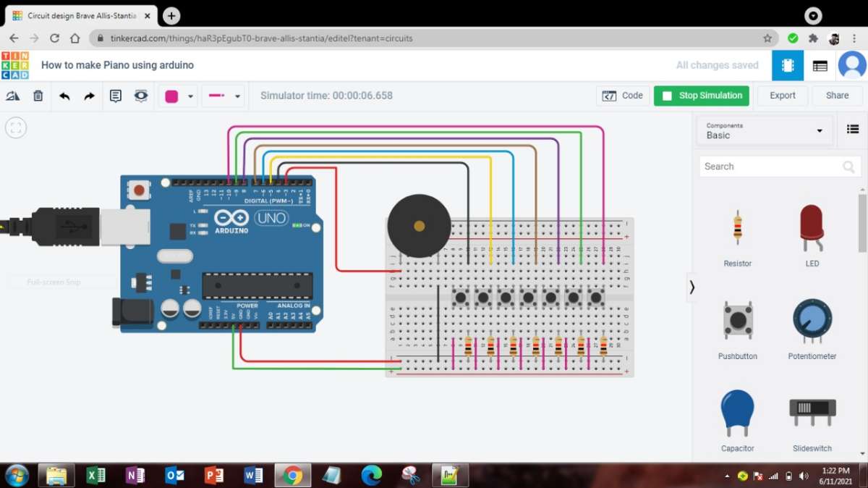Image resolution: width=868 pixels, height=488 pixels.
Task: Click the Share button
Action: (838, 96)
